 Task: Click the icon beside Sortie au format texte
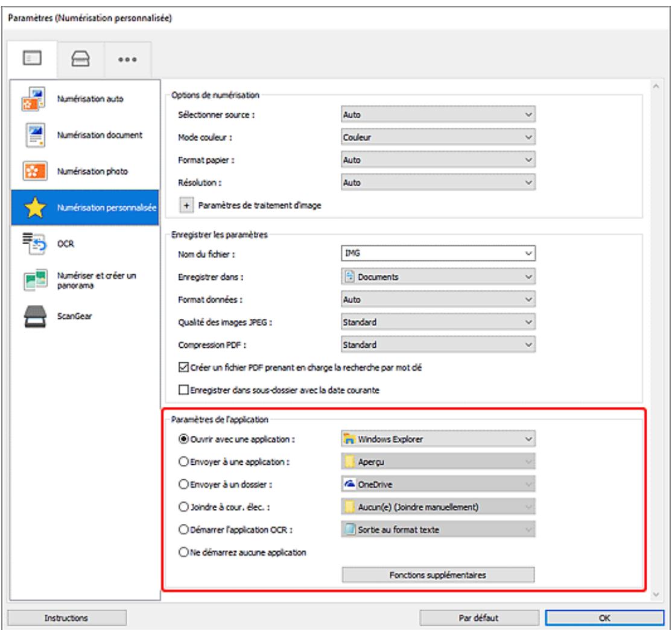pyautogui.click(x=350, y=530)
